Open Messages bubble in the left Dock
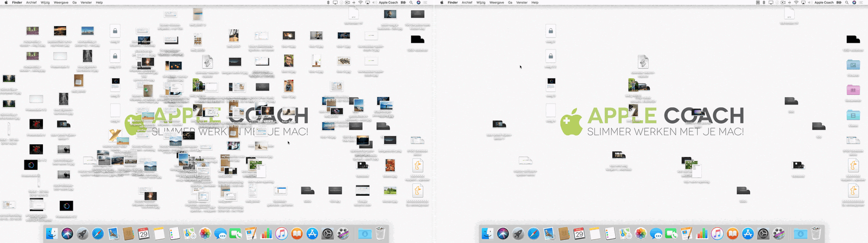868x243 pixels. point(220,234)
